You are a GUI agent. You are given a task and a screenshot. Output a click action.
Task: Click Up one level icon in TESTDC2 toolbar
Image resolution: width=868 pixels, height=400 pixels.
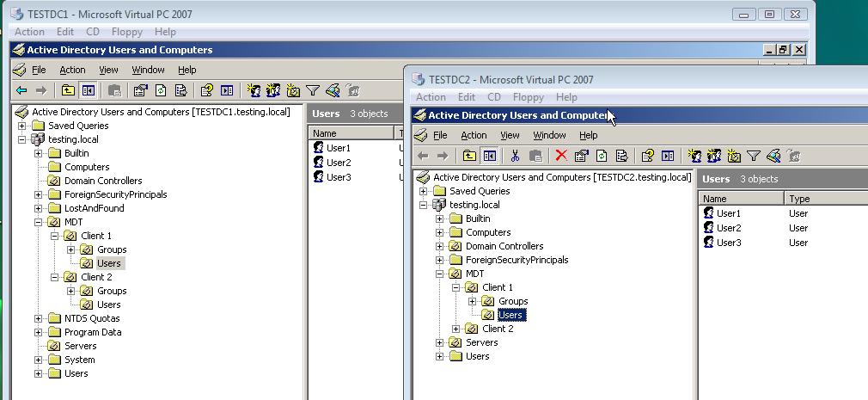pos(469,157)
